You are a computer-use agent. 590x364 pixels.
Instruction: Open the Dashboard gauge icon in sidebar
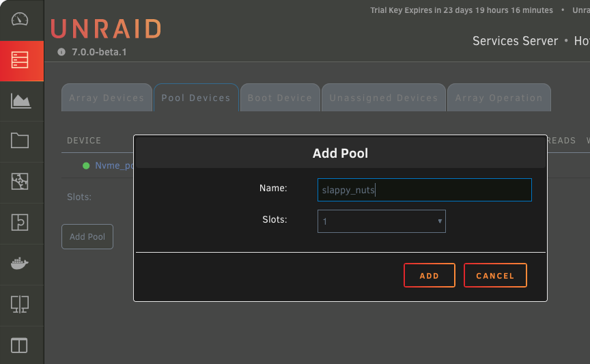click(20, 19)
